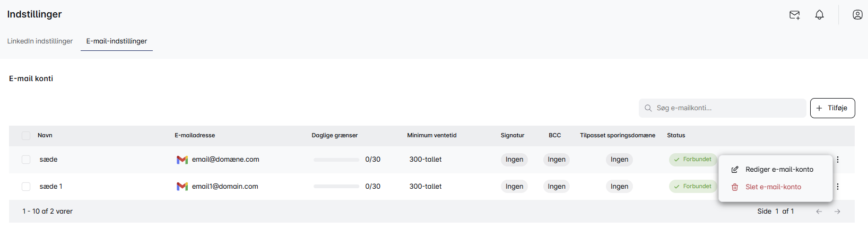Check the box for sæde row
This screenshot has height=229, width=868.
[x=26, y=160]
